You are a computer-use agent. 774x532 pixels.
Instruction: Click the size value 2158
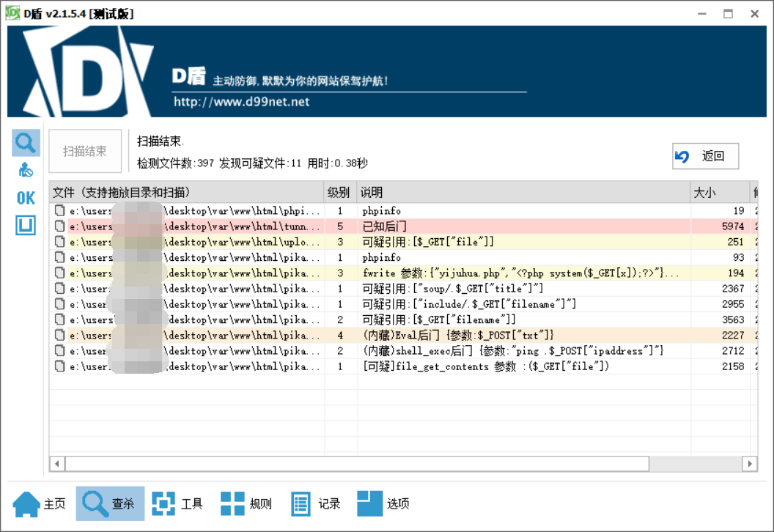(x=732, y=366)
